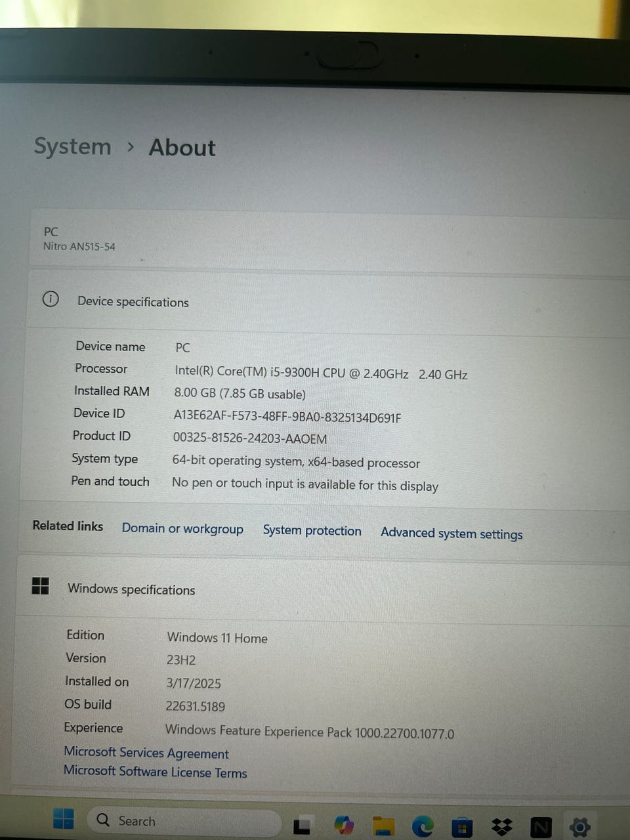Open System protection link
The height and width of the screenshot is (840, 630).
[x=312, y=530]
